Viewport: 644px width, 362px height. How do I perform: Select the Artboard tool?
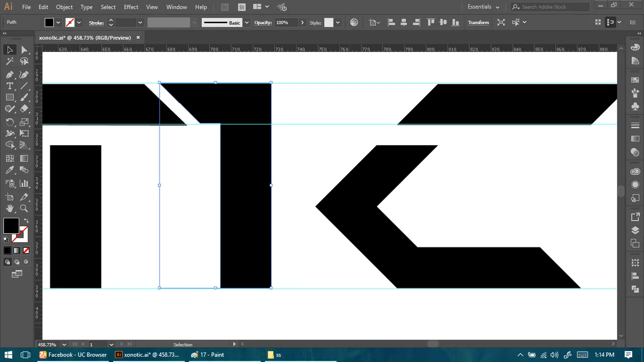(10, 197)
